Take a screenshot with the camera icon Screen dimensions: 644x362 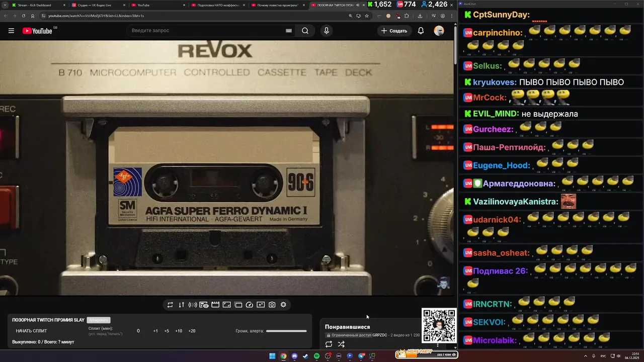(272, 305)
